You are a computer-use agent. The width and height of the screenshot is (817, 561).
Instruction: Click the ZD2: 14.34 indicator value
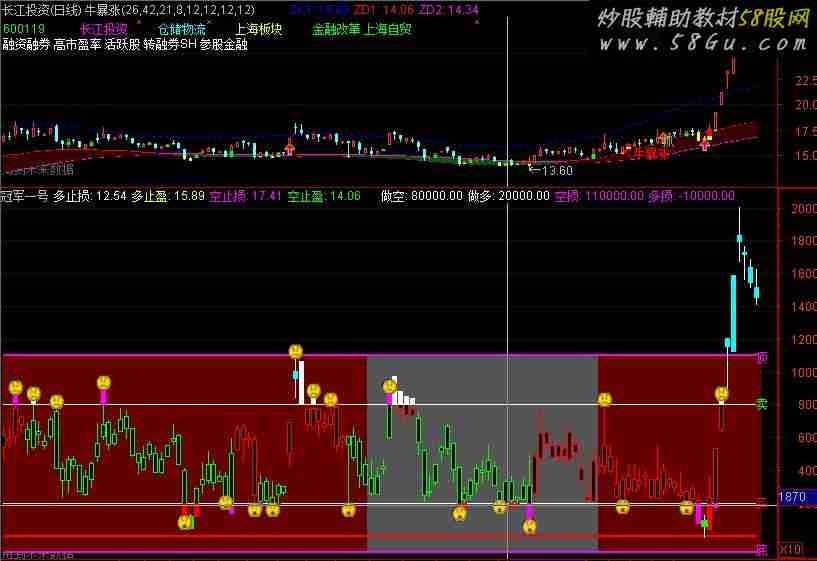tap(448, 10)
